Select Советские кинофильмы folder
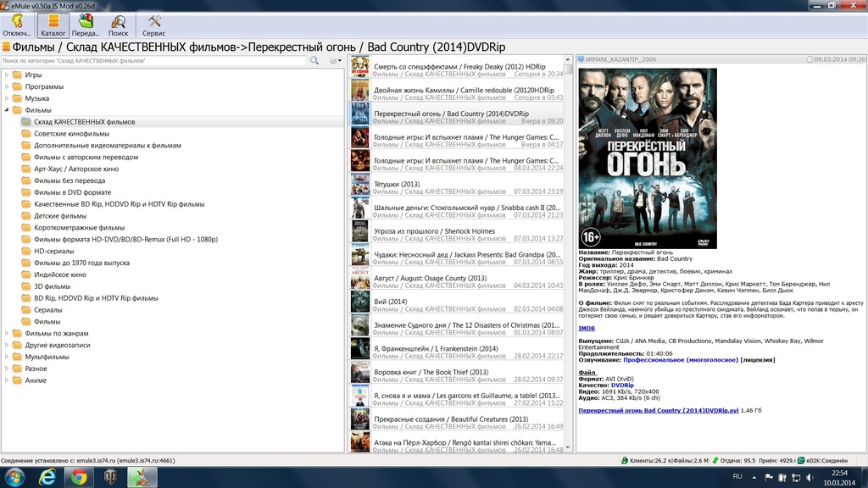This screenshot has height=488, width=868. (71, 133)
